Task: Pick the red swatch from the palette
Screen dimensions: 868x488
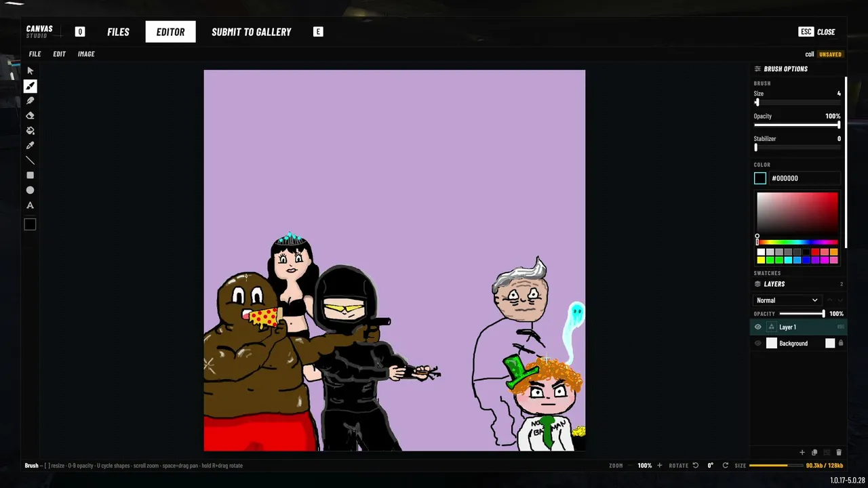Action: [x=815, y=252]
